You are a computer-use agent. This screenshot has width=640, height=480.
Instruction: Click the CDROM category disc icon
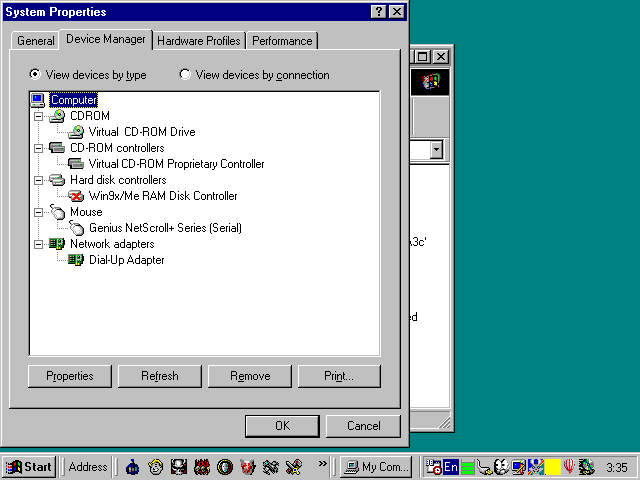pos(57,116)
